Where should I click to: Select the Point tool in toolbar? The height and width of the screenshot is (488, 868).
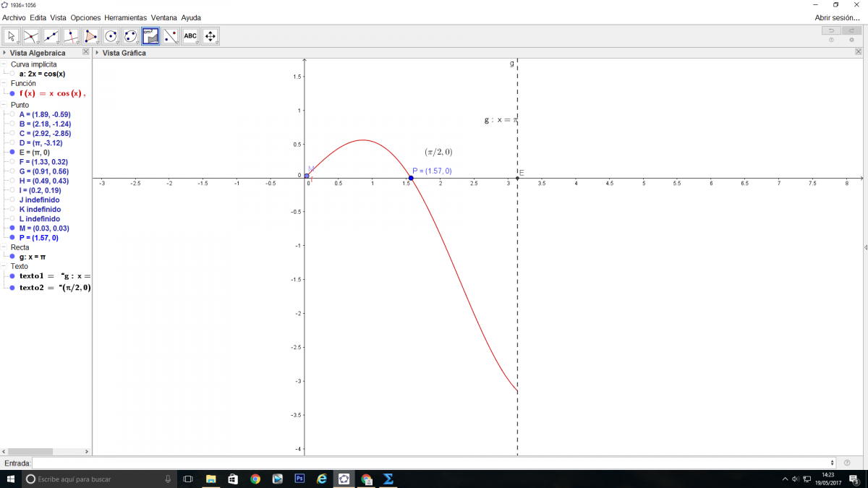click(x=31, y=35)
